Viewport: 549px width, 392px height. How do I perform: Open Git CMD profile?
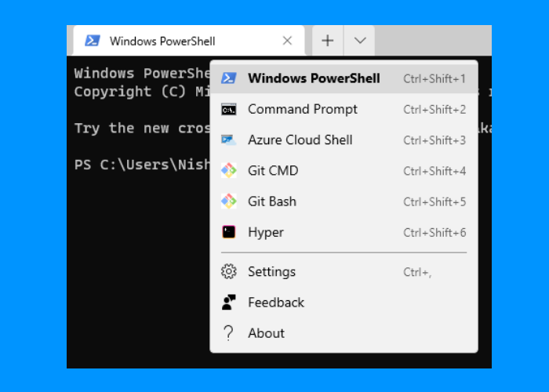pyautogui.click(x=344, y=171)
